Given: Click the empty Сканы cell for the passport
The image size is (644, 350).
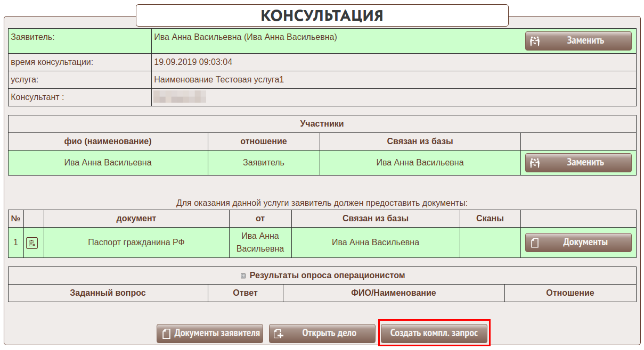Looking at the screenshot, I should (x=490, y=243).
